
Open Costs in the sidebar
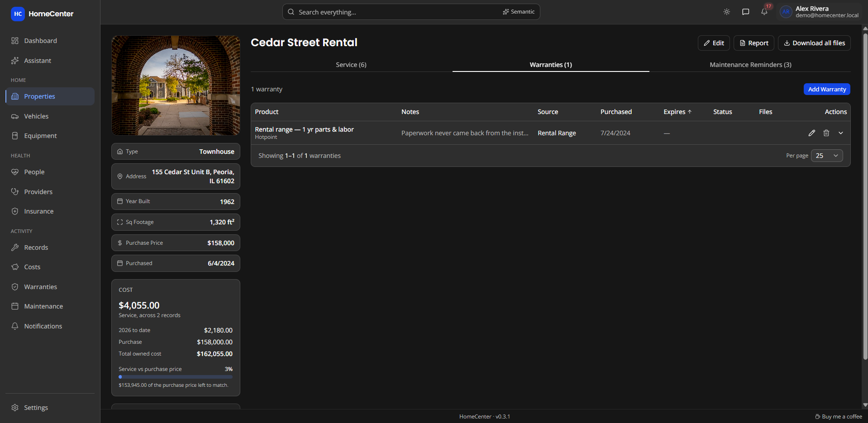click(50, 267)
